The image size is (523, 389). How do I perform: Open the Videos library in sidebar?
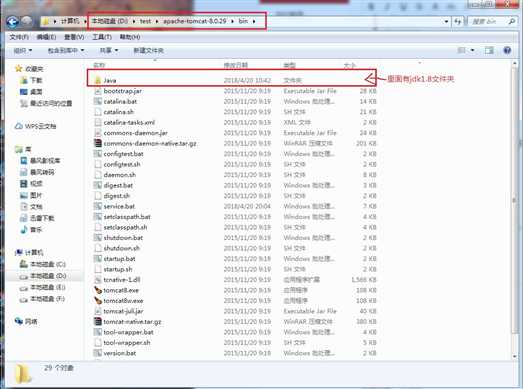tap(31, 183)
